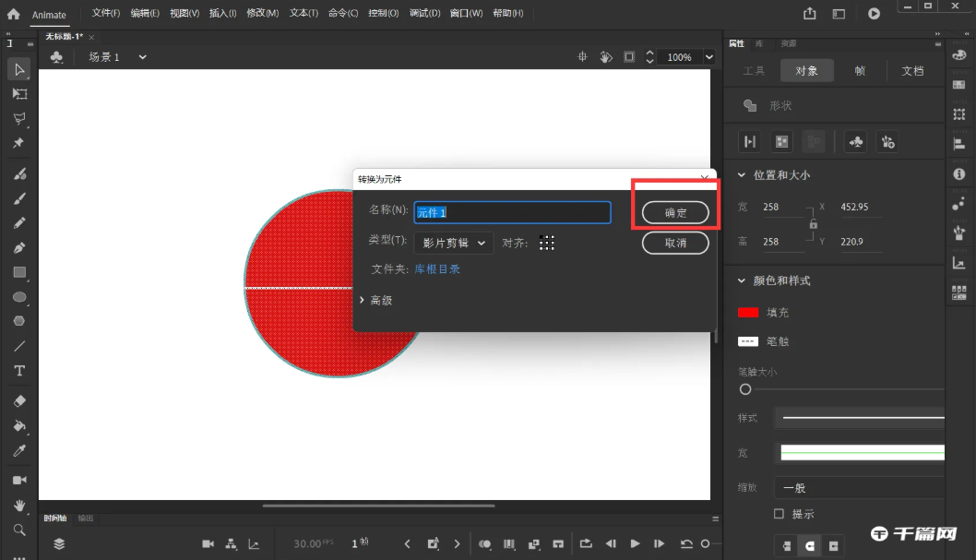Confirm the dialog with the 确定 button
Screen dimensions: 976x560
point(675,212)
